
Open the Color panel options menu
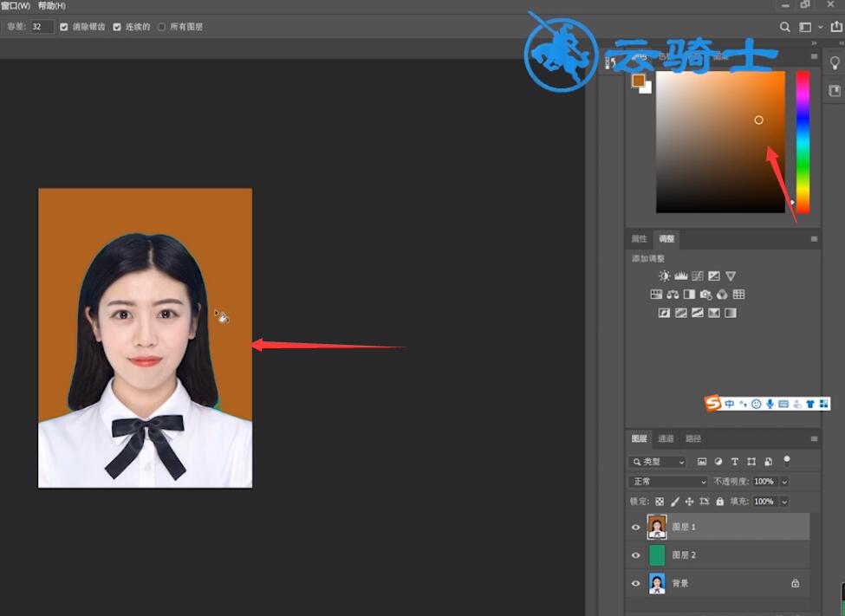click(x=814, y=56)
